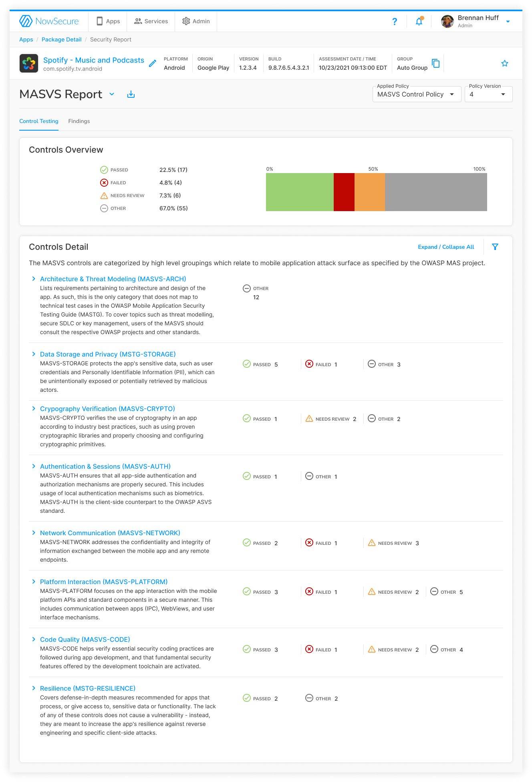Download the MASVS Report
The height and width of the screenshot is (782, 532).
pos(131,95)
